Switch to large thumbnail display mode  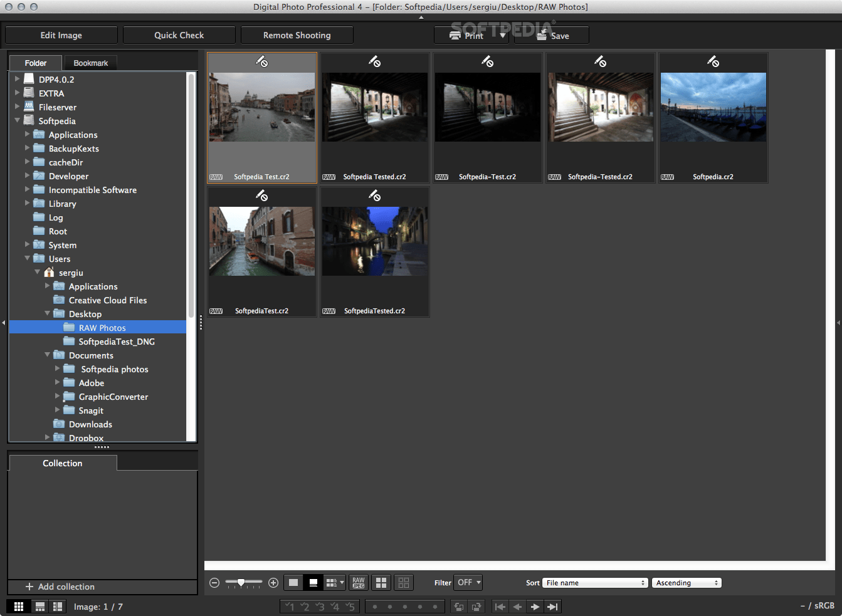(x=293, y=583)
